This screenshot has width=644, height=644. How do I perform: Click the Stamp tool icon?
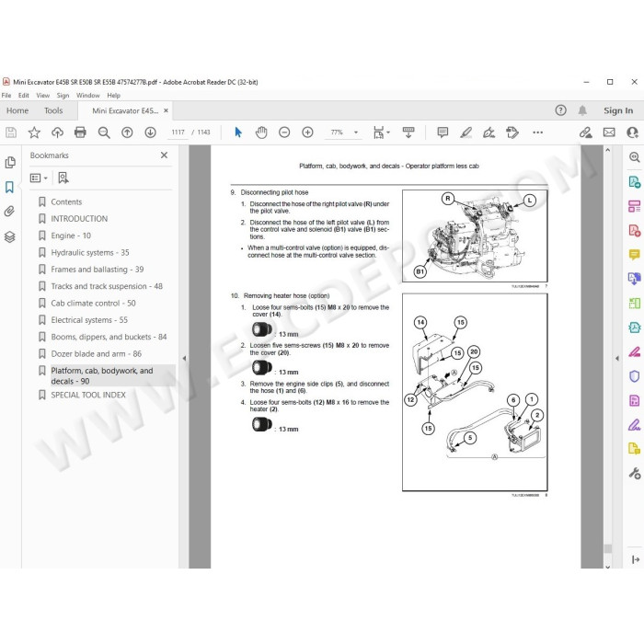click(512, 132)
